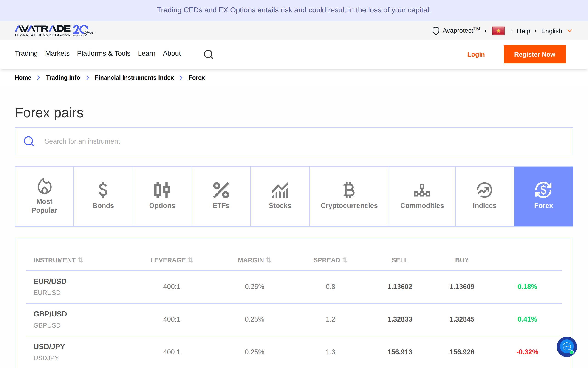Select the Options candlestick category
This screenshot has height=368, width=588.
click(162, 196)
